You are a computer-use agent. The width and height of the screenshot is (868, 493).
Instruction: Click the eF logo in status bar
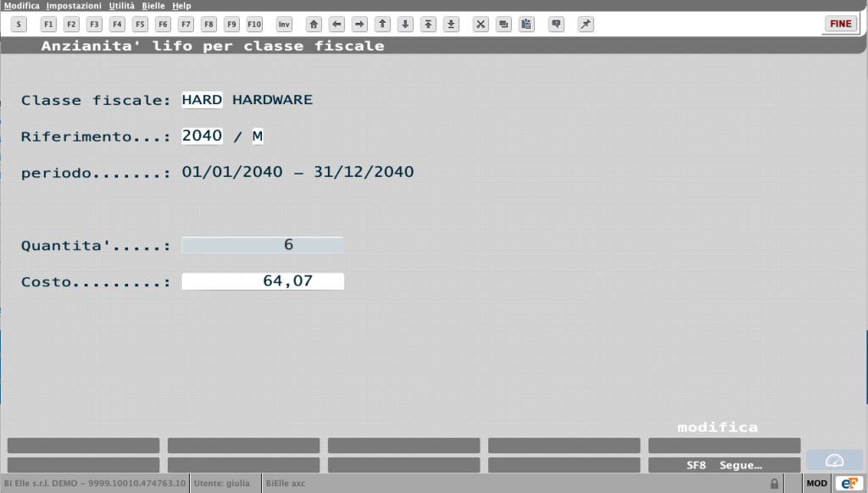(x=849, y=484)
